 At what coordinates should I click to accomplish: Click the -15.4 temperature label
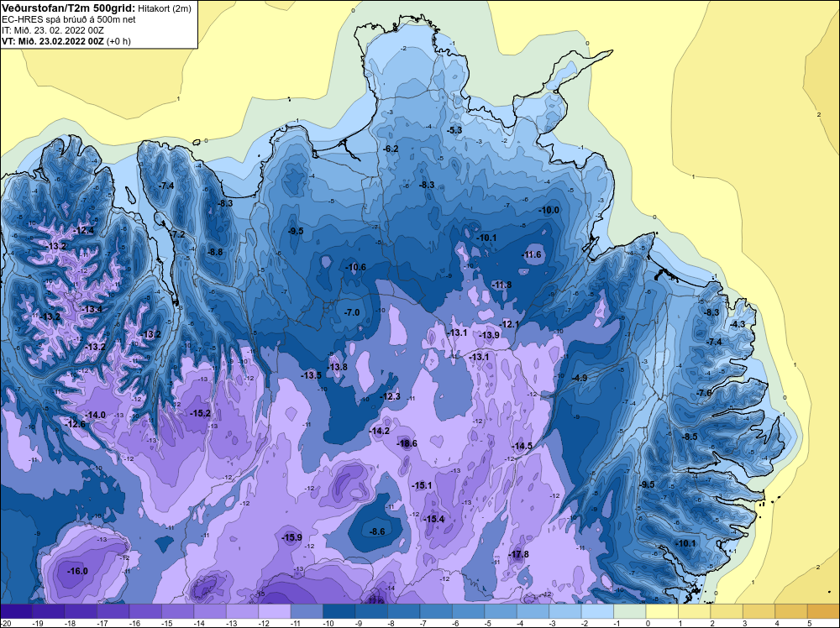[434, 520]
